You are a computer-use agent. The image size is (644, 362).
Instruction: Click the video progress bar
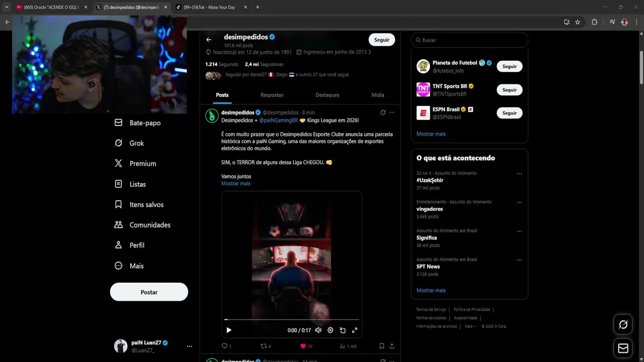[x=292, y=319]
